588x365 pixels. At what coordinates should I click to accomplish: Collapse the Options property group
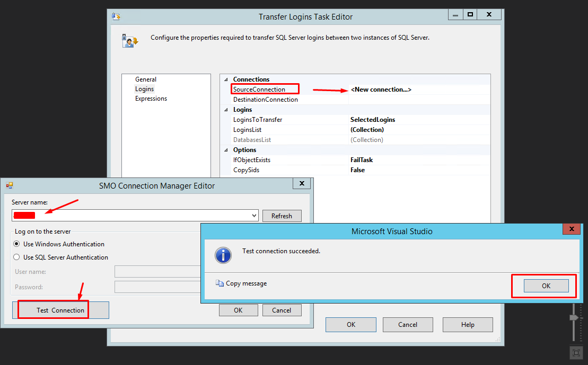coord(226,150)
